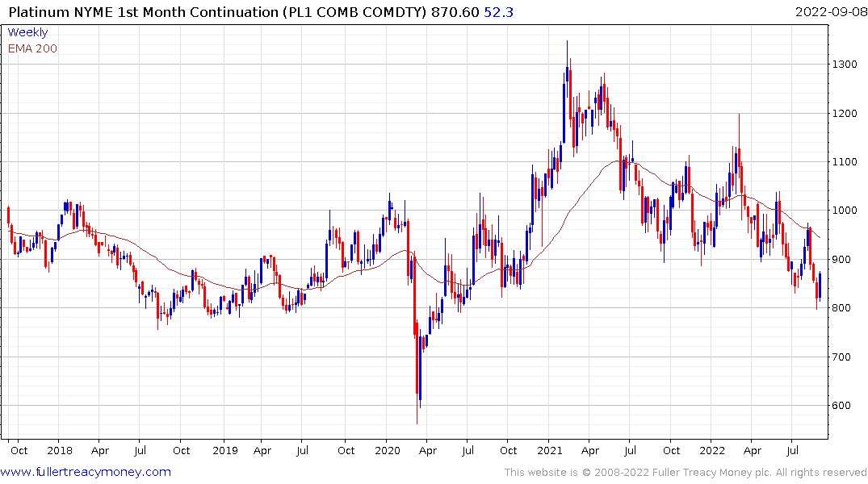Click the February 2021 peak candle near 1350
Screen dimensions: 868x484
pyautogui.click(x=567, y=69)
